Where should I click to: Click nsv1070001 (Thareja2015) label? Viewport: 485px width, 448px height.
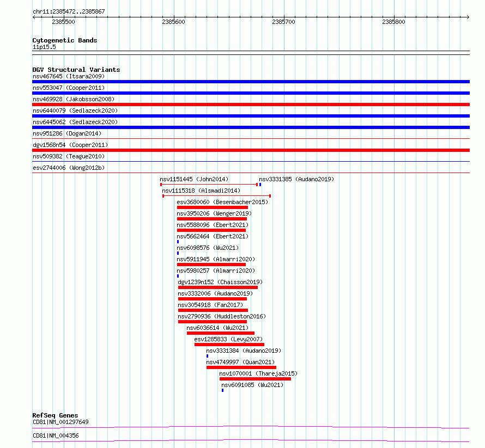(258, 373)
